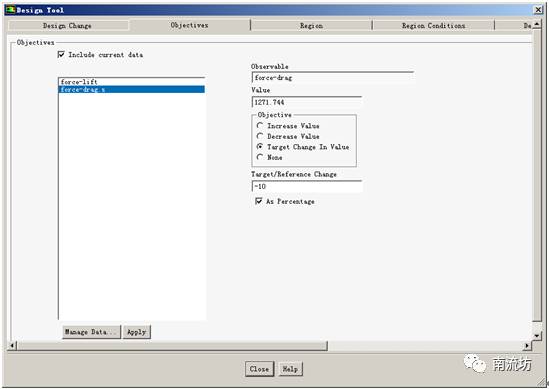The height and width of the screenshot is (389, 549).
Task: Switch to the Design Change tab
Action: pyautogui.click(x=68, y=26)
